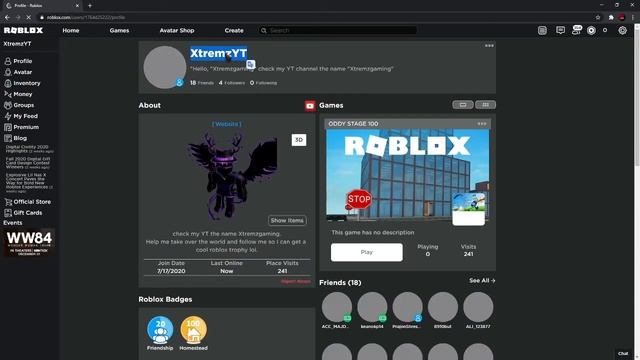Click Play for ODDY STAGE 100
The height and width of the screenshot is (360, 640).
tap(367, 252)
